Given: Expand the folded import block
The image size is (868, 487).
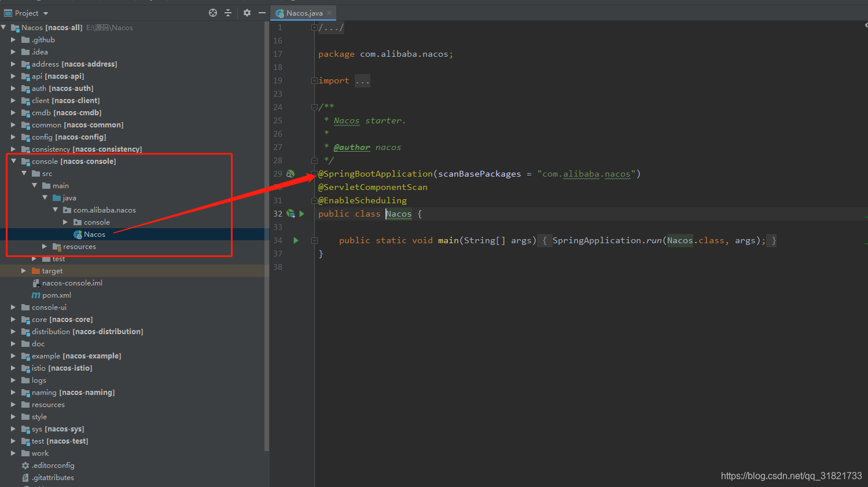Looking at the screenshot, I should pyautogui.click(x=314, y=80).
